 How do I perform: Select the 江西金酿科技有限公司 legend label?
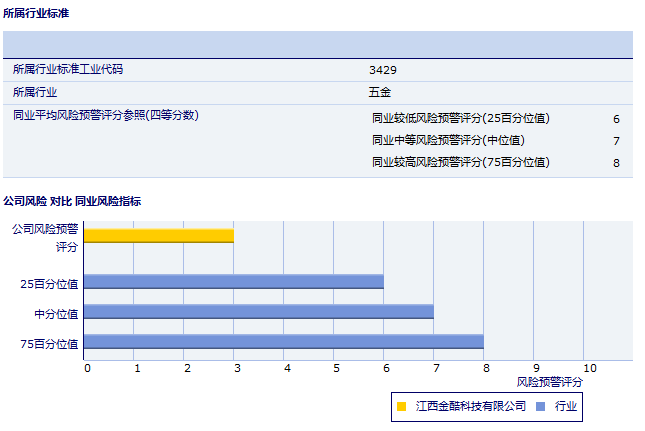(x=470, y=406)
